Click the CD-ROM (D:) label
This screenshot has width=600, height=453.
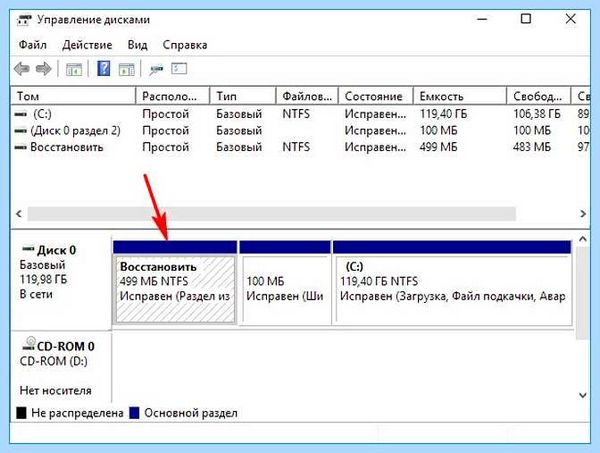tap(54, 361)
